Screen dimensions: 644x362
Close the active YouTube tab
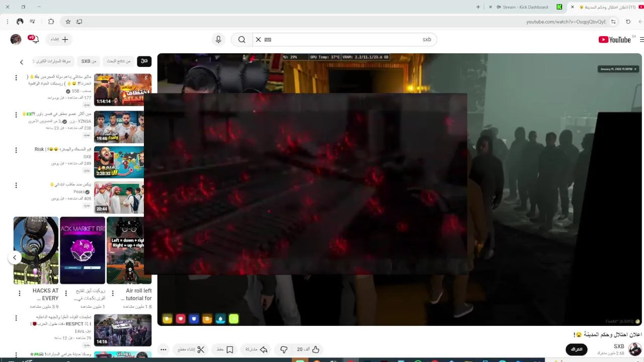[x=572, y=7]
